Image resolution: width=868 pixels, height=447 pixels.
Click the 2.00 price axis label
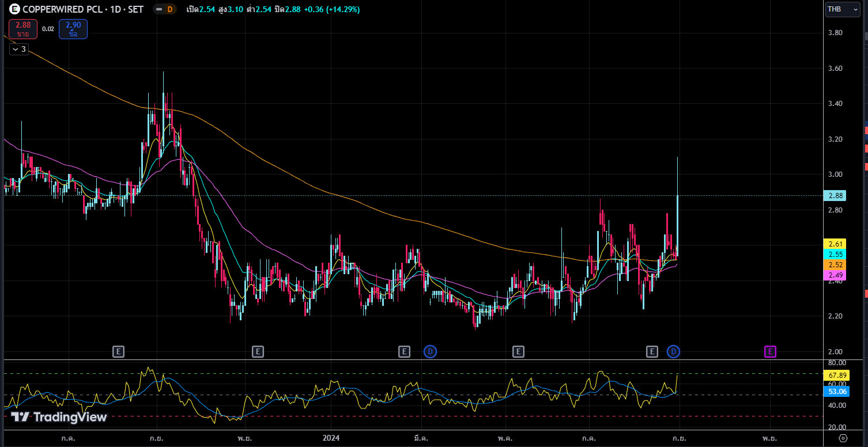(x=836, y=352)
